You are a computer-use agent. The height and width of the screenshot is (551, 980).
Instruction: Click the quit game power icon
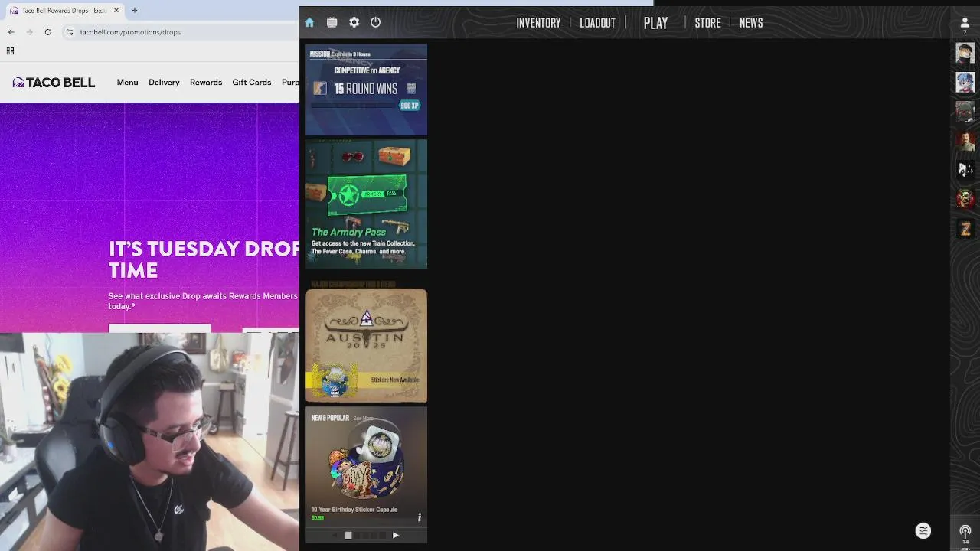pyautogui.click(x=375, y=23)
